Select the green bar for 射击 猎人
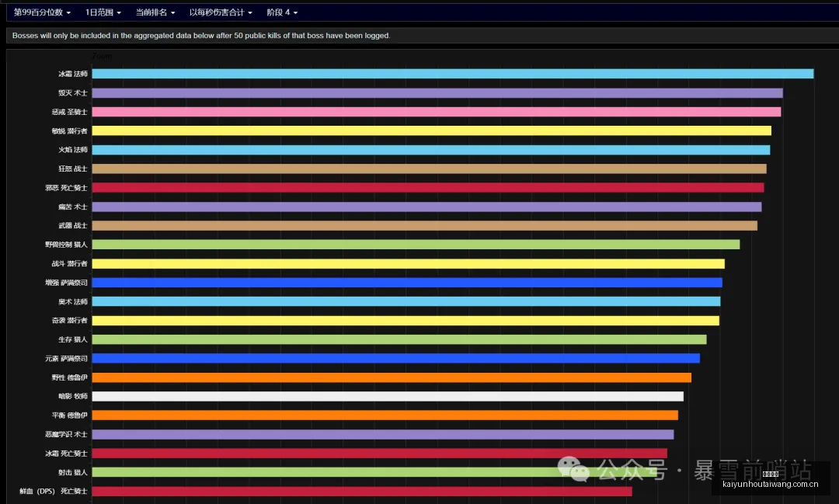 374,472
